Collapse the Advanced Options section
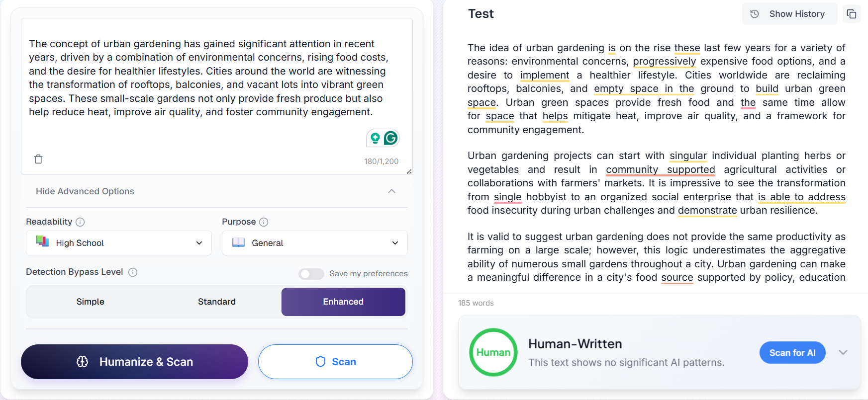The width and height of the screenshot is (868, 400). (217, 191)
